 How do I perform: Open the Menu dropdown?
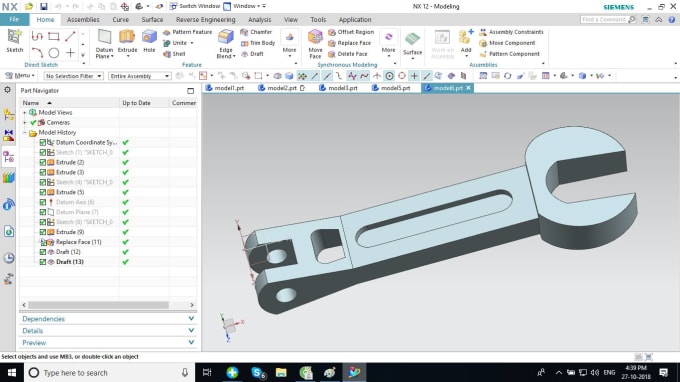tap(20, 75)
